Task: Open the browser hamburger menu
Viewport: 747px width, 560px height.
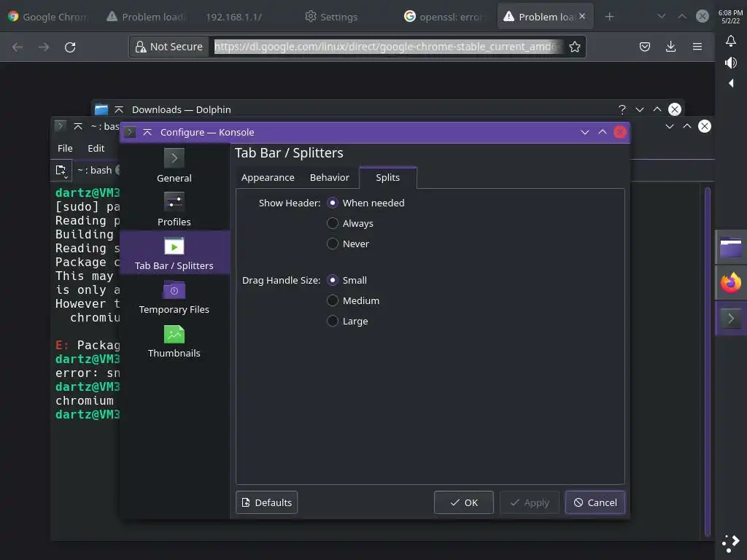Action: [697, 47]
